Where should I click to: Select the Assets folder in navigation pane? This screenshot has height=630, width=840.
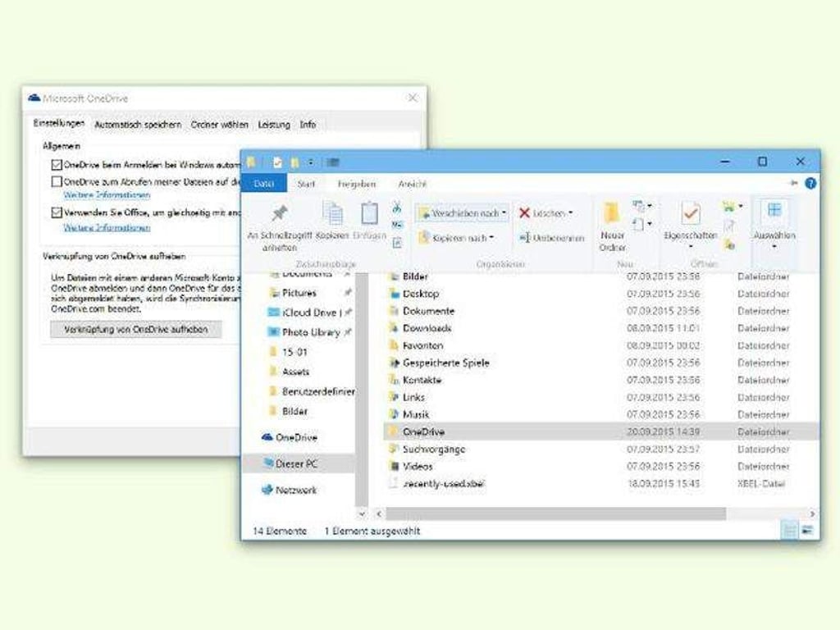coord(295,372)
